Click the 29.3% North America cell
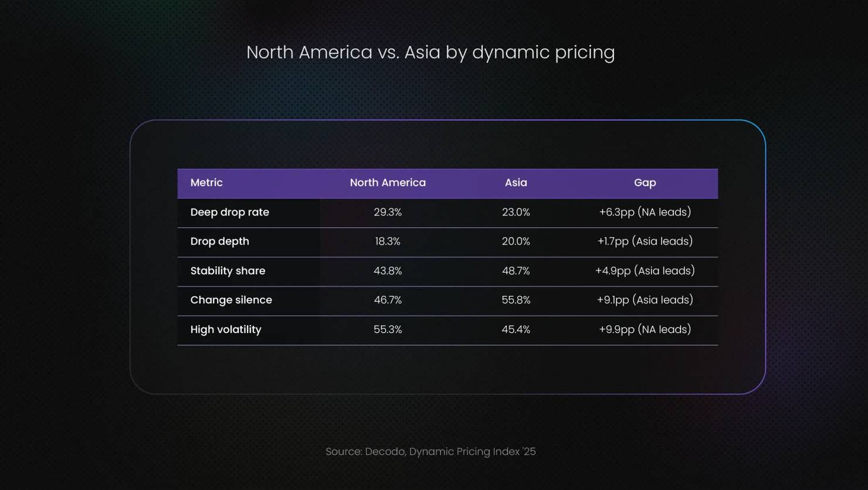Screen dimensions: 868x490 388,212
